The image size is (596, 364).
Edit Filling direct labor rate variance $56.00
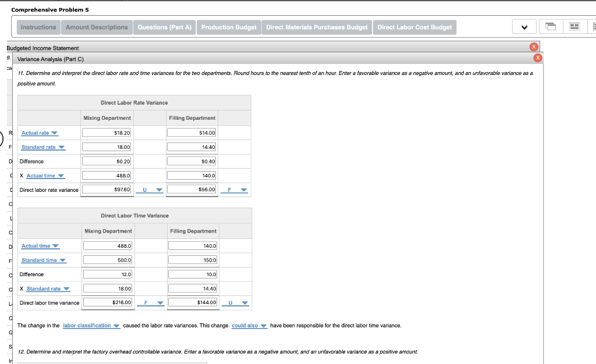click(x=191, y=189)
